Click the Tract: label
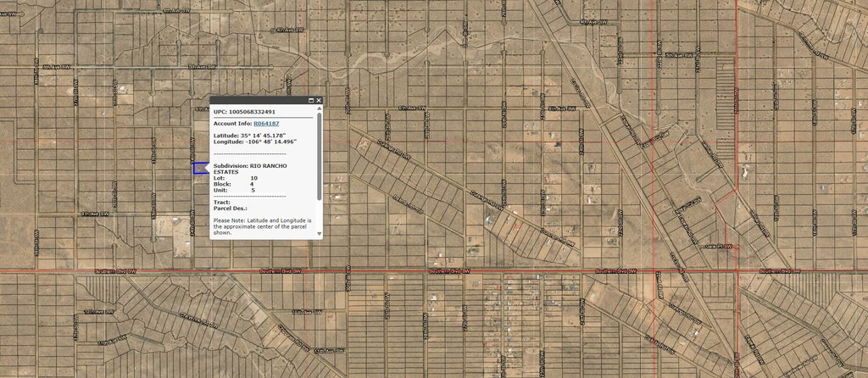The height and width of the screenshot is (378, 868). pyautogui.click(x=222, y=202)
